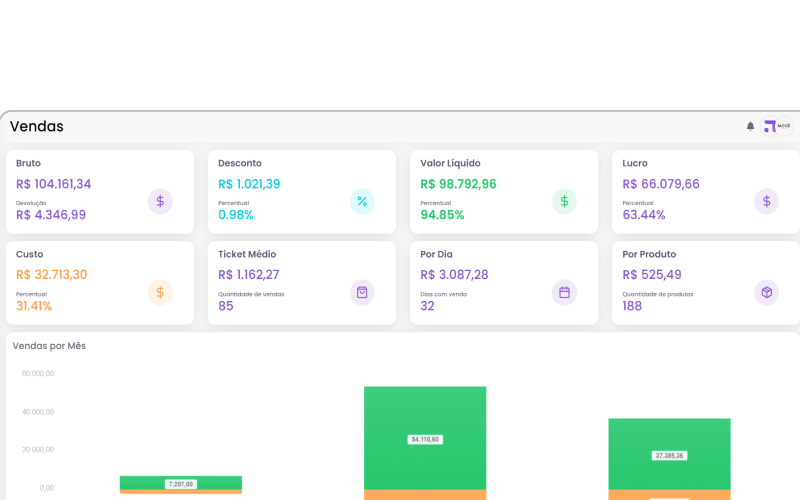Click the orange dollar icon in Custo card

160,292
